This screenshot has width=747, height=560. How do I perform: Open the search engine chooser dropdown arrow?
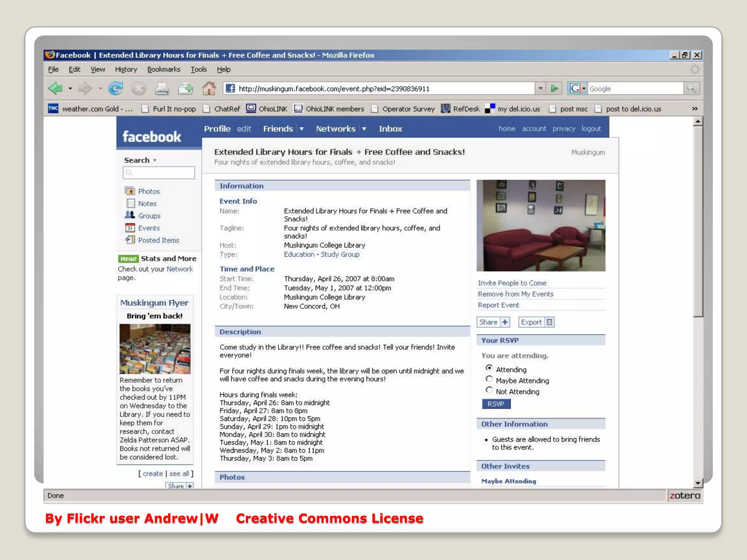[584, 89]
